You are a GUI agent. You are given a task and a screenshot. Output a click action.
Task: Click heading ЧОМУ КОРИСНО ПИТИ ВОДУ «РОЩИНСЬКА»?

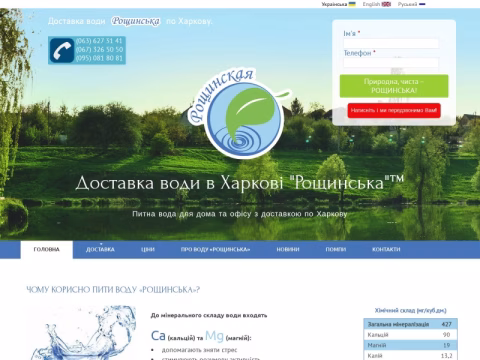pyautogui.click(x=113, y=290)
